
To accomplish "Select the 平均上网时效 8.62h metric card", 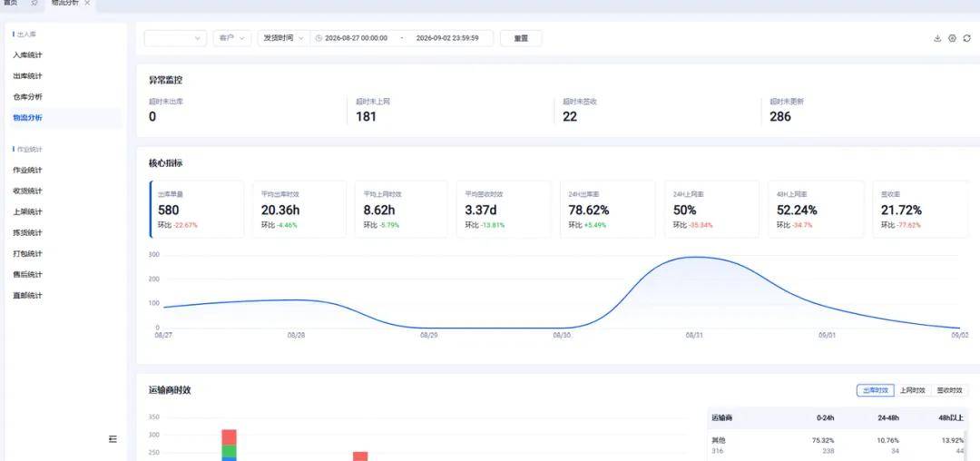I will coord(401,210).
